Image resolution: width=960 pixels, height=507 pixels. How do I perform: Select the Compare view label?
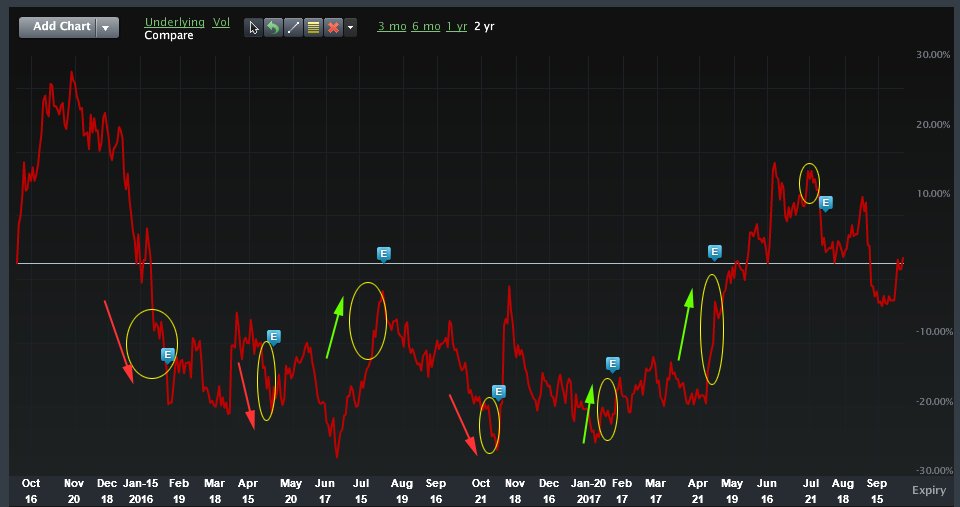(169, 36)
